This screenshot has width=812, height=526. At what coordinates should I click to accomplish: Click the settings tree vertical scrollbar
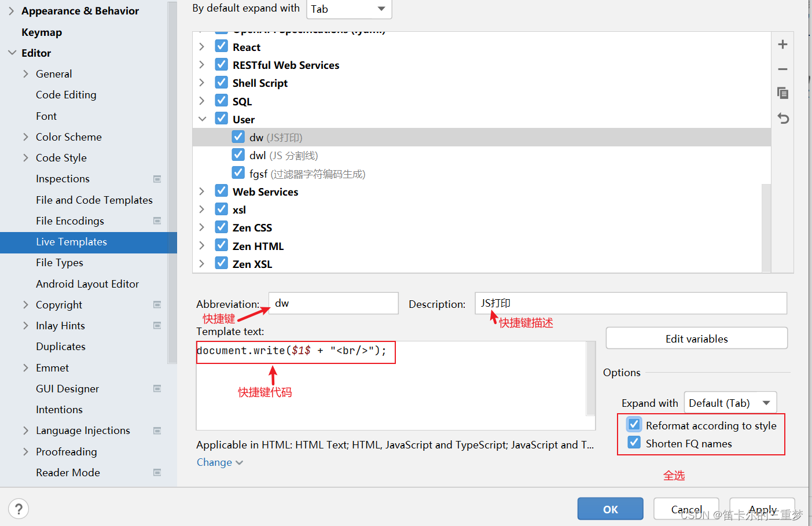[x=172, y=182]
